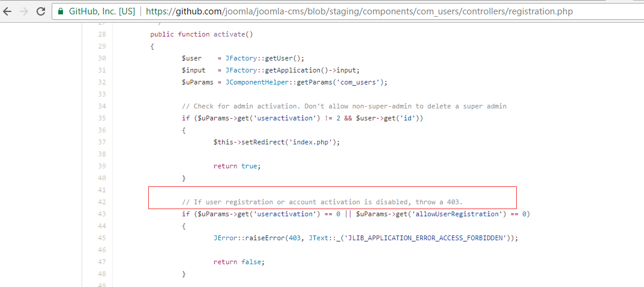Reload the GitHub page
The width and height of the screenshot is (644, 287).
(41, 11)
